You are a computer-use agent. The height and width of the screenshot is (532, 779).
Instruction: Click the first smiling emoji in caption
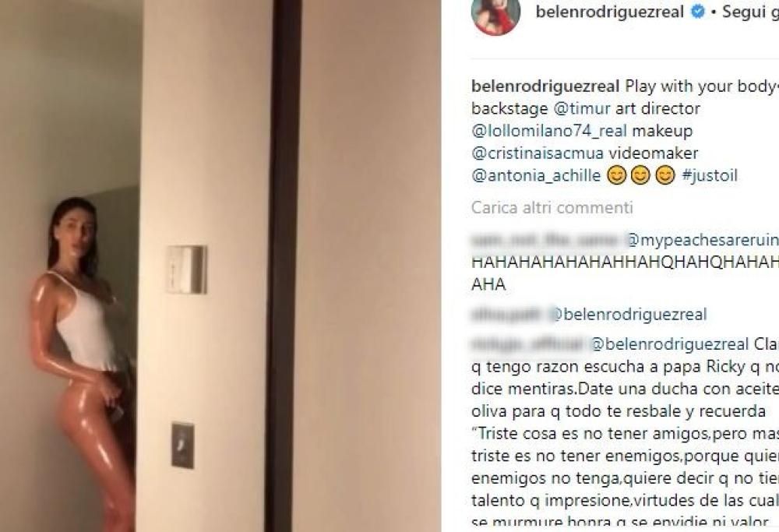point(616,175)
